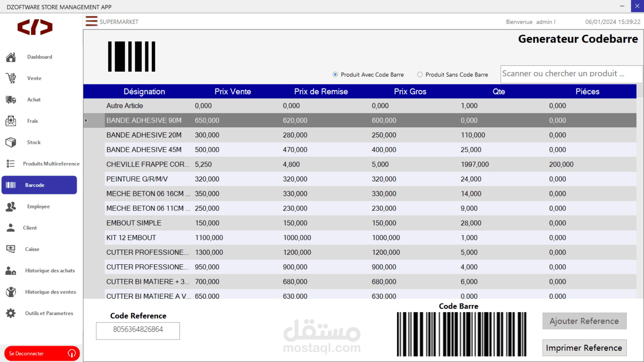Click the Achat delivery truck icon
The height and width of the screenshot is (362, 644).
[x=11, y=100]
